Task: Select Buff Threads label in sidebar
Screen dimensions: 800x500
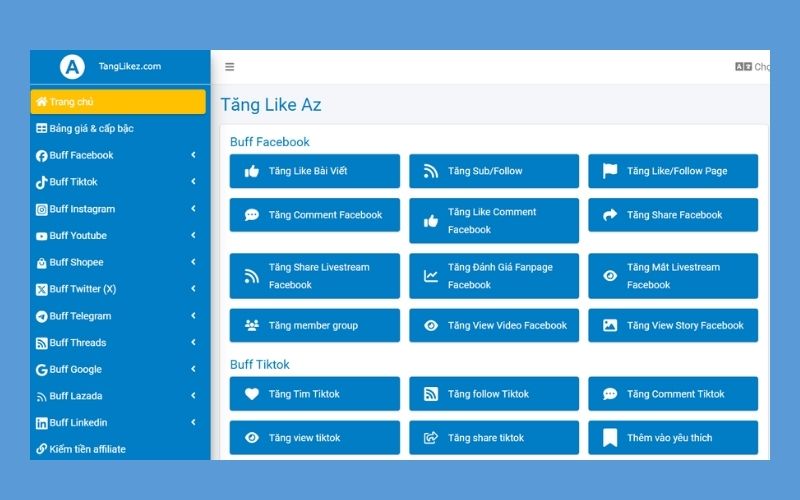Action: click(x=78, y=342)
